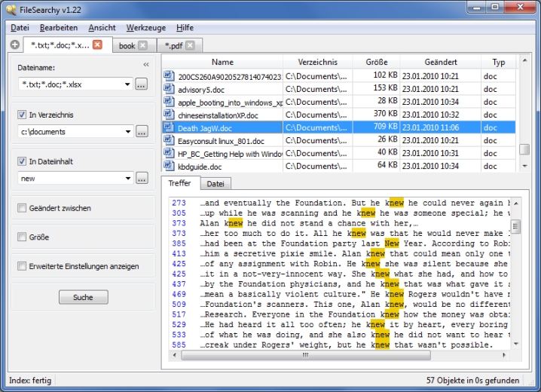Switch to the Datei preview tab
Viewport: 541px width, 392px height.
click(x=215, y=183)
